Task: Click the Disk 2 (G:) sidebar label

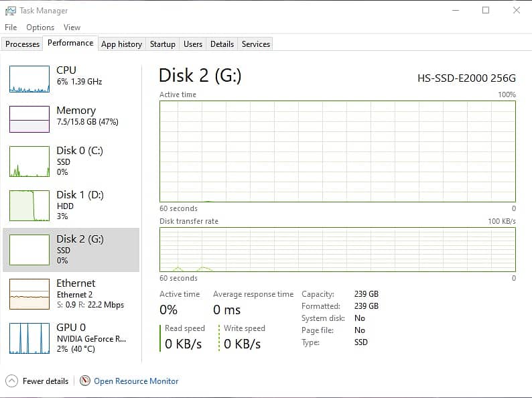Action: point(80,239)
